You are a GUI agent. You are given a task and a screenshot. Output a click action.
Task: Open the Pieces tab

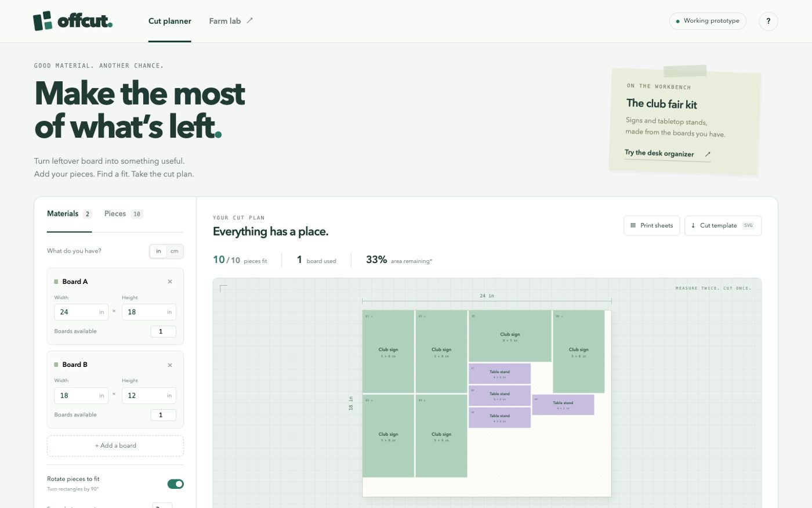tap(123, 214)
